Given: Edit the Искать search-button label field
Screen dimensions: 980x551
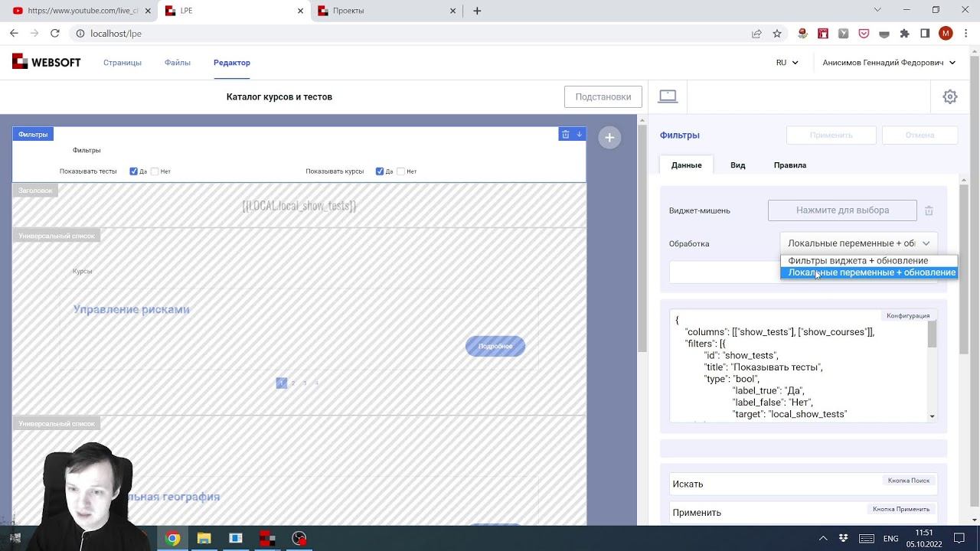Looking at the screenshot, I should [803, 484].
